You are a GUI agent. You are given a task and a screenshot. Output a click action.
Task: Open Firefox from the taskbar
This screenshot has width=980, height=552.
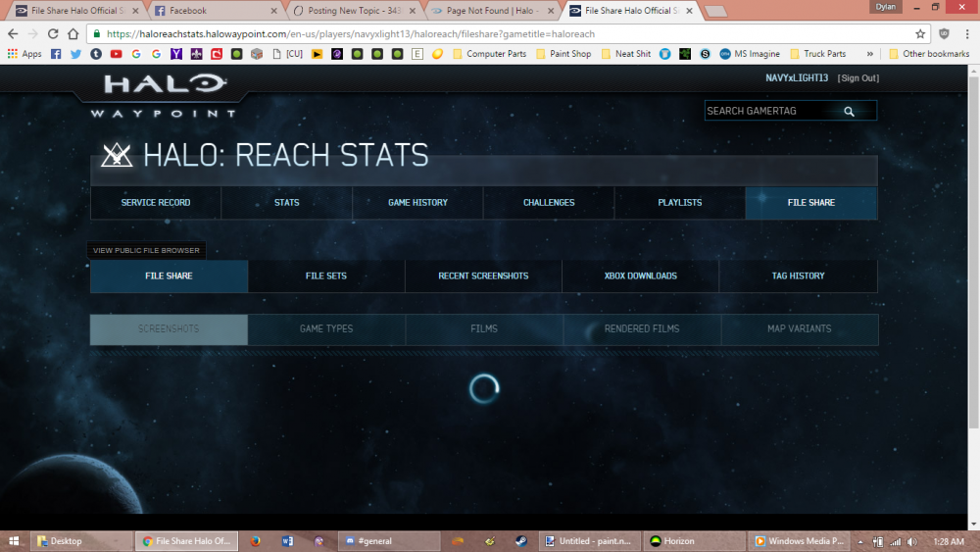tap(256, 541)
